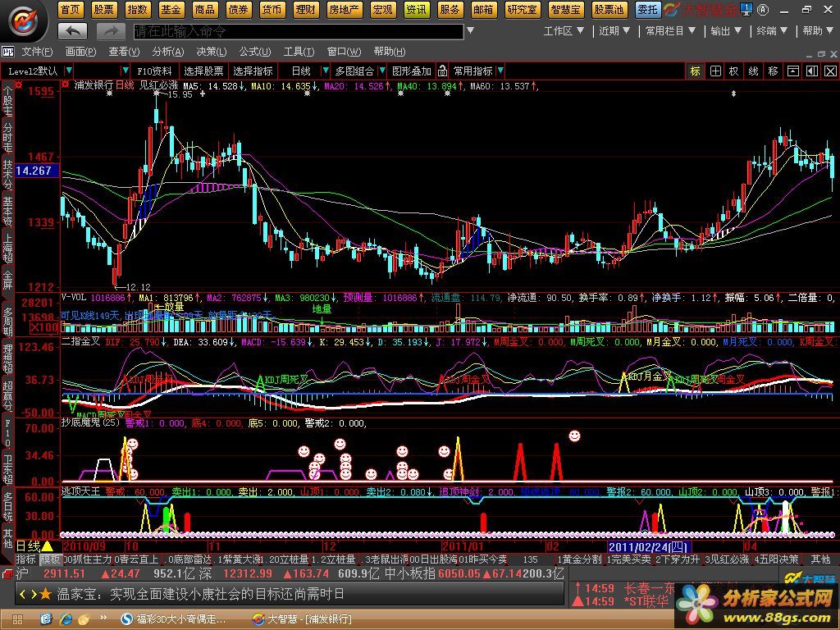Open the 首页 home section
840x630 pixels.
(x=71, y=9)
